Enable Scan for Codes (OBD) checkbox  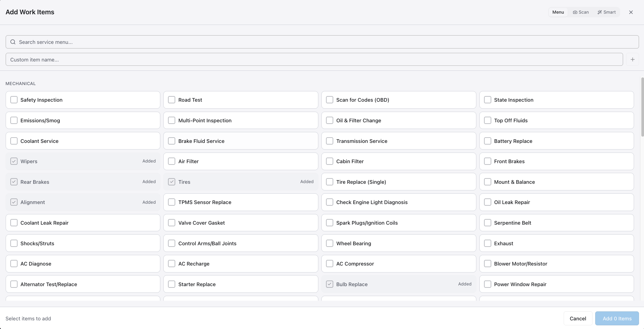click(x=330, y=100)
